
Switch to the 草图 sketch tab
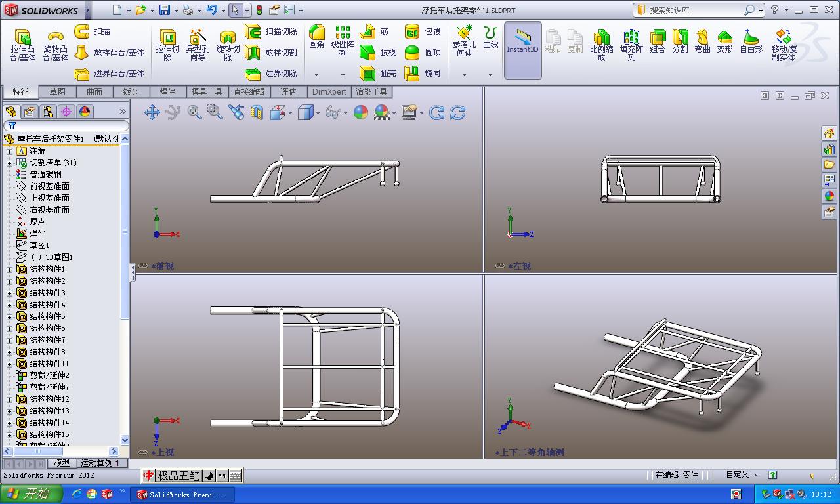pyautogui.click(x=57, y=92)
